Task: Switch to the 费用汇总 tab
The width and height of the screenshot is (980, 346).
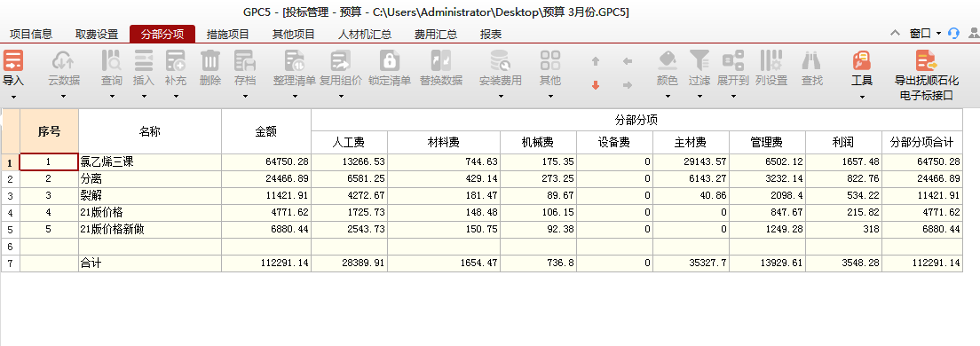Action: click(436, 35)
